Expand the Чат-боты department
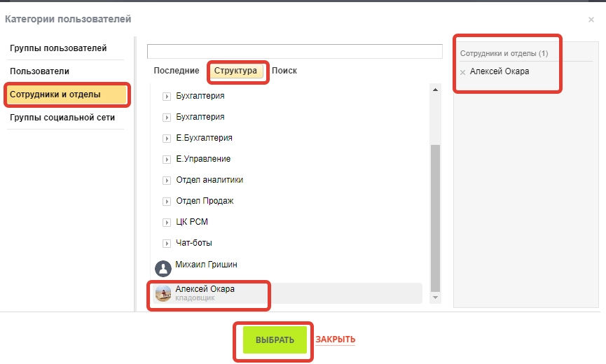The image size is (606, 364). coord(167,243)
